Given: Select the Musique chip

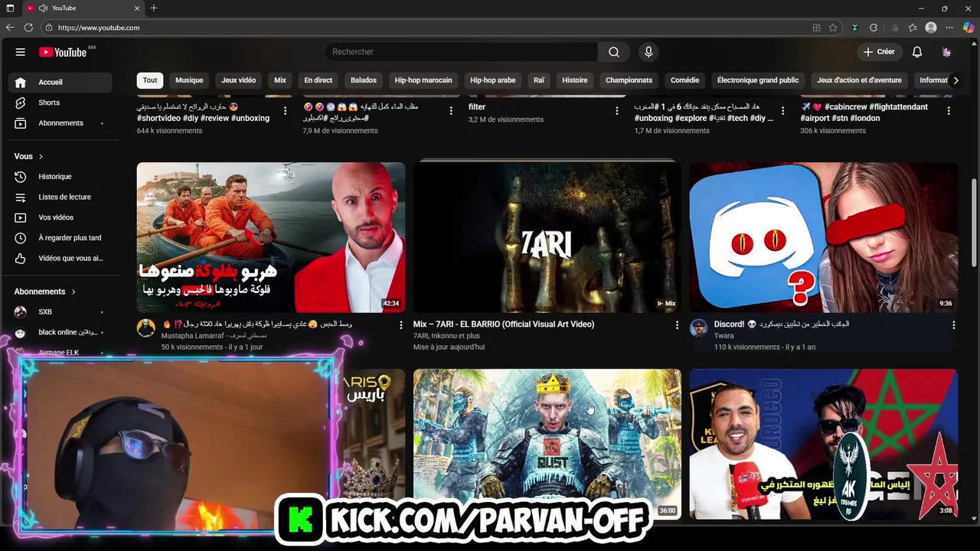Looking at the screenshot, I should point(189,80).
